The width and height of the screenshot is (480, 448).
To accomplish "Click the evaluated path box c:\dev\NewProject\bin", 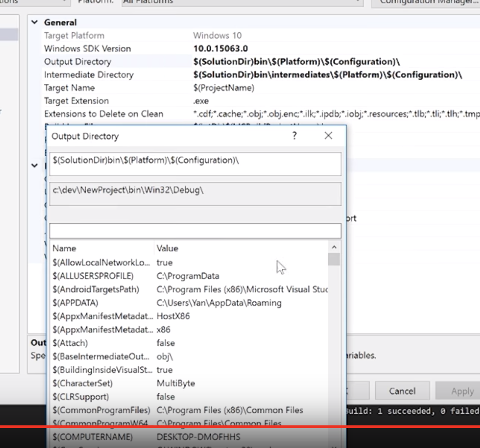I will 195,194.
